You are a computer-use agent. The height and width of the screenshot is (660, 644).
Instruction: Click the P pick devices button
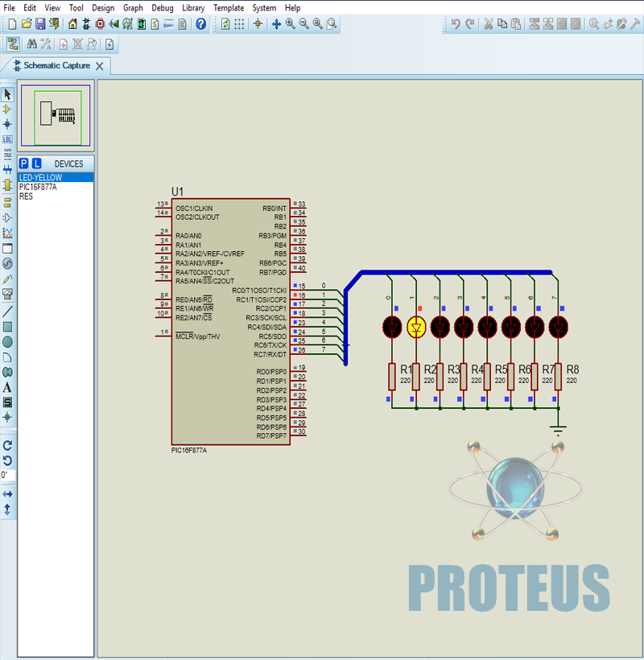tap(24, 163)
